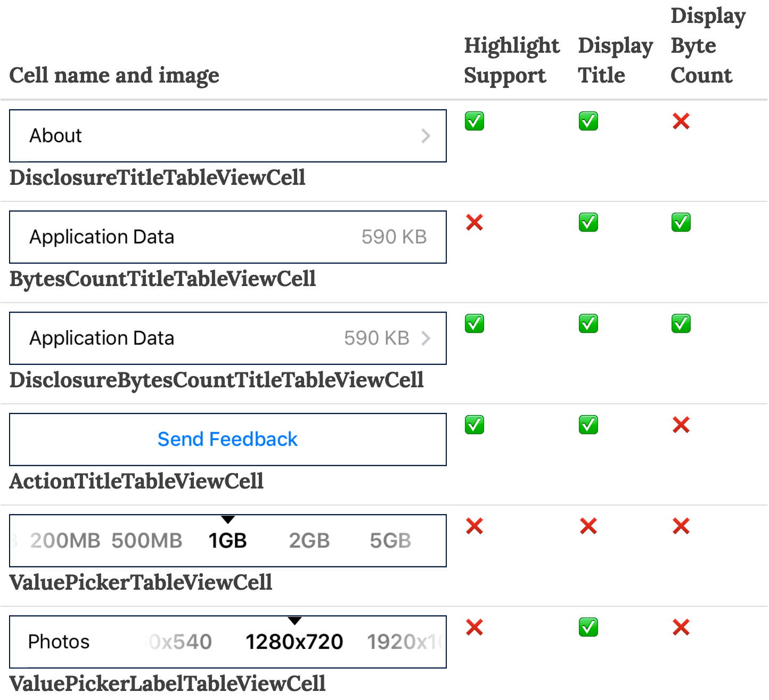Click the red cross for BytesCountTitleTableViewCell Highlight Support
This screenshot has width=769, height=700.
[x=474, y=223]
